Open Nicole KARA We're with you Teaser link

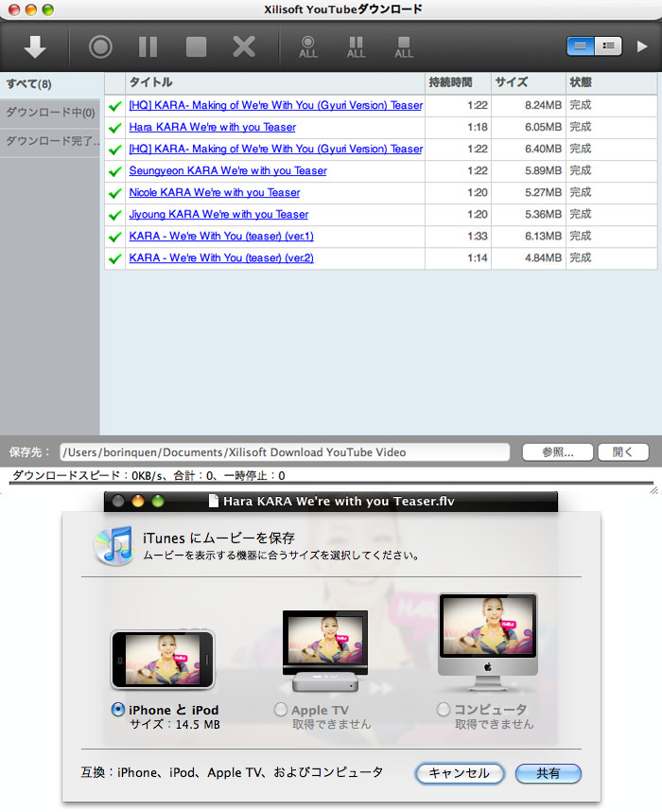click(215, 192)
